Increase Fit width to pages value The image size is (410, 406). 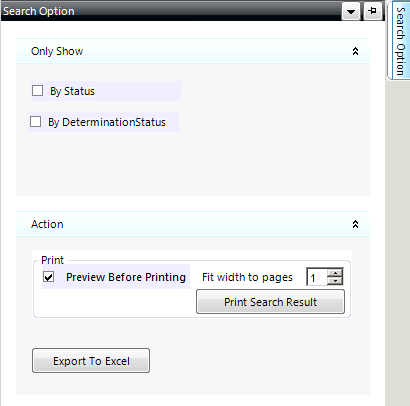pyautogui.click(x=335, y=273)
